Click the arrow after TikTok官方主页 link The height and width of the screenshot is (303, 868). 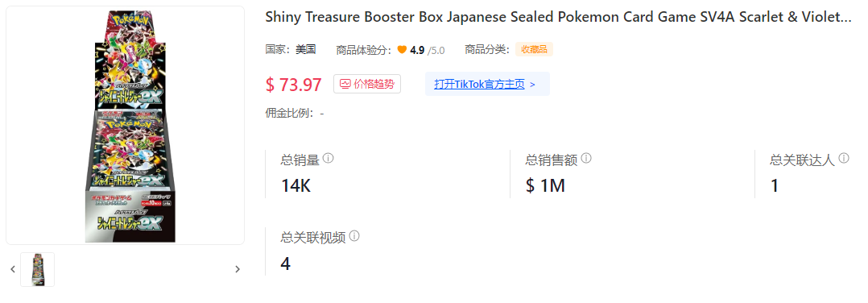point(532,85)
